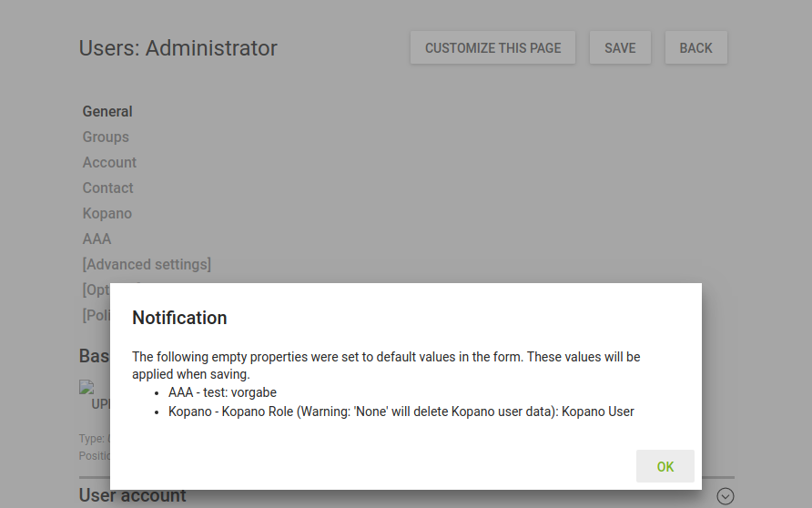The height and width of the screenshot is (508, 812).
Task: Switch to the Groups tab
Action: (106, 137)
